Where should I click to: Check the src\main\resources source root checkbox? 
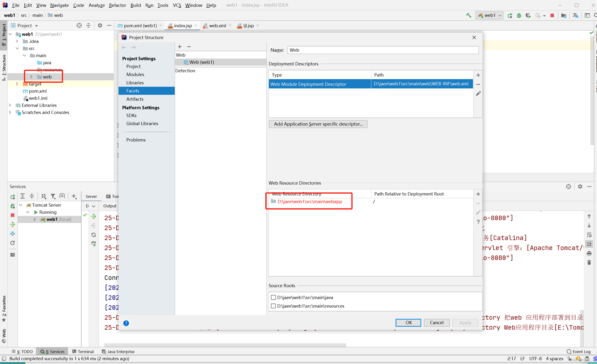coord(273,306)
